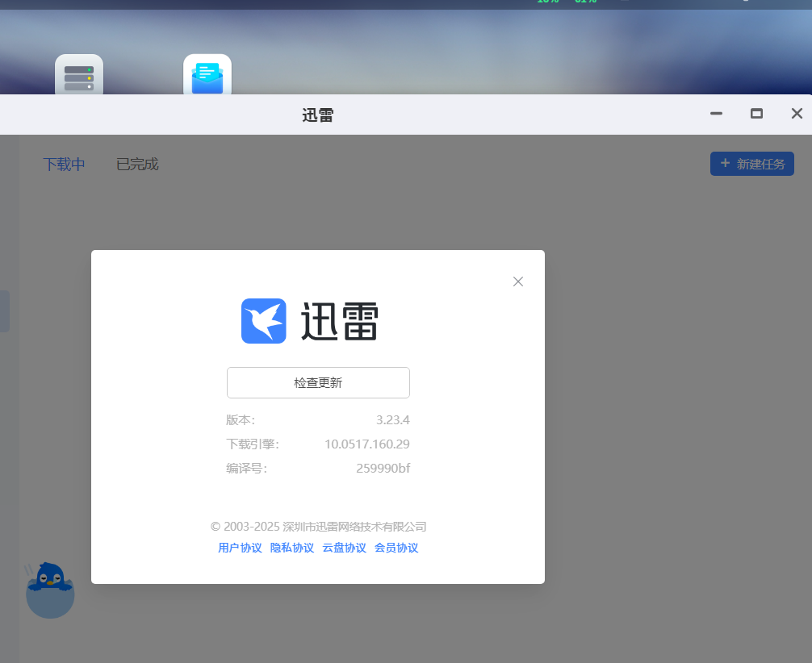Click the blue Xunlei bird logo
812x663 pixels.
264,321
